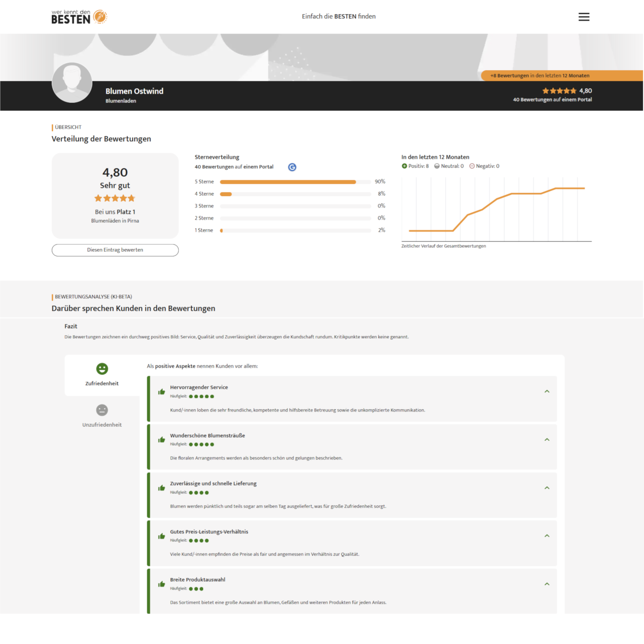Click the green smiley Zufriedenheit icon

(102, 369)
